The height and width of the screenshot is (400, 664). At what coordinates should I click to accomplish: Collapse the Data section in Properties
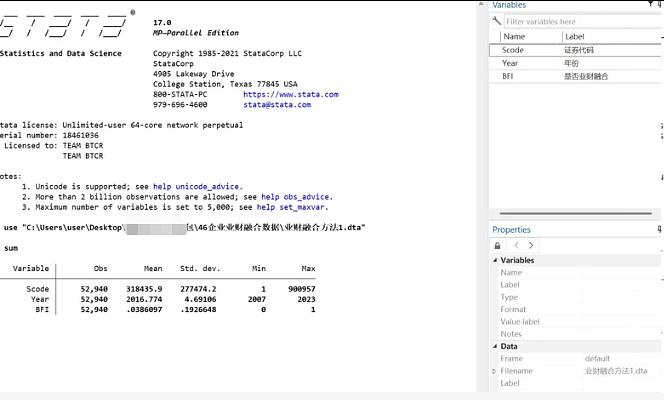coord(495,346)
